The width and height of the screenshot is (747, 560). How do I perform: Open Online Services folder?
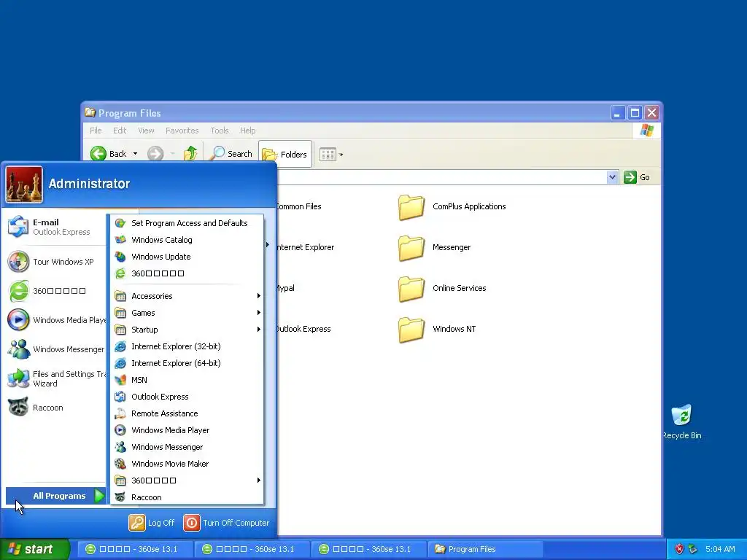click(x=442, y=289)
